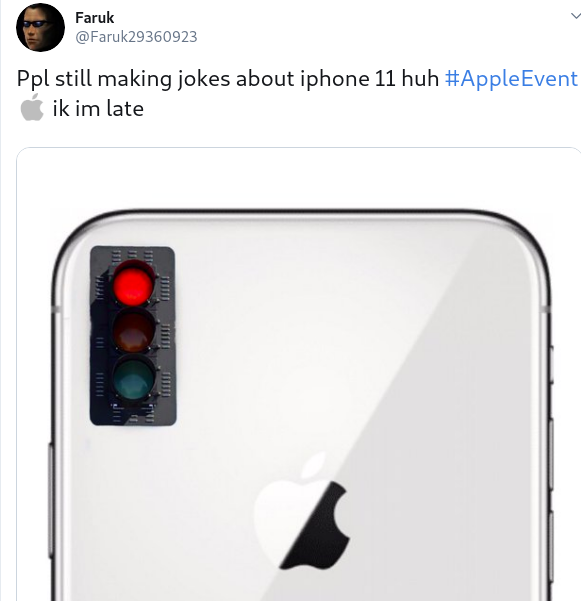Click the phone's top rounded edge

pos(301,214)
